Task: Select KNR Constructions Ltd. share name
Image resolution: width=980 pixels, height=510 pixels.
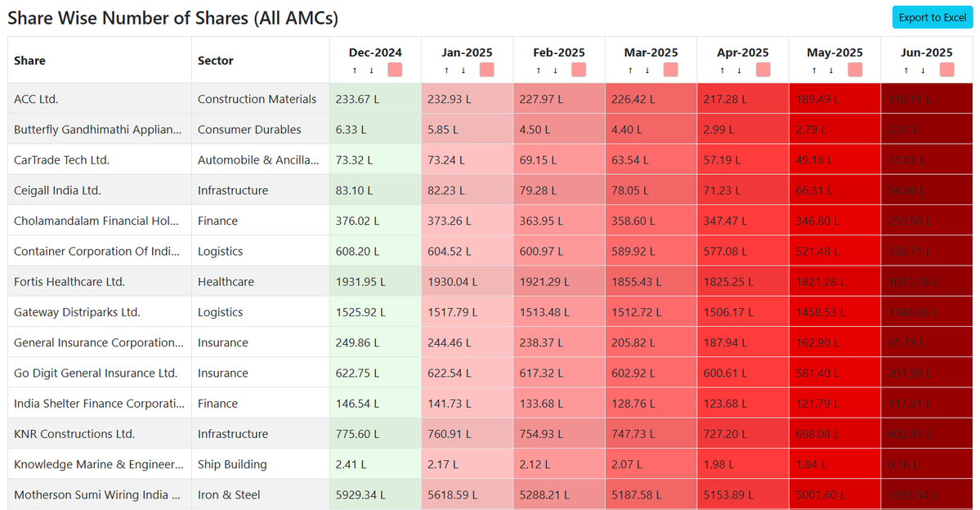Action: click(74, 434)
